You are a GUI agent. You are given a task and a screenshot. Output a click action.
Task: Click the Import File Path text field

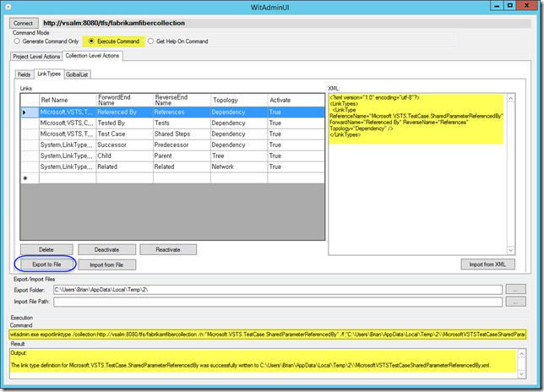tap(278, 302)
